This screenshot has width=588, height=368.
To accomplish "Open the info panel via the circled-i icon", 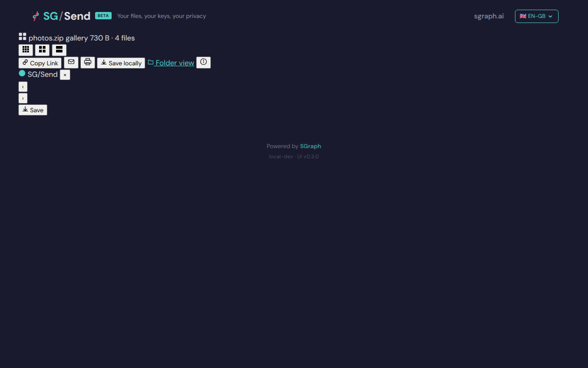I will pos(204,63).
